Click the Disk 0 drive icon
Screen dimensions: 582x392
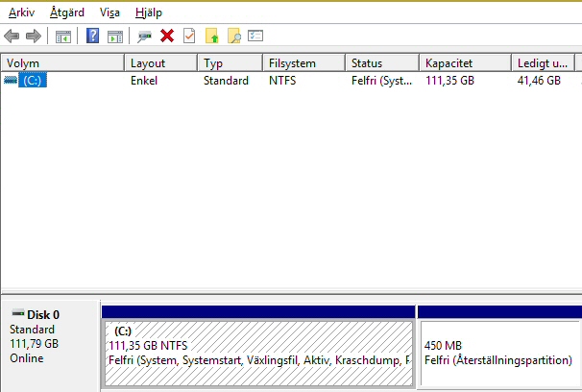tap(18, 313)
